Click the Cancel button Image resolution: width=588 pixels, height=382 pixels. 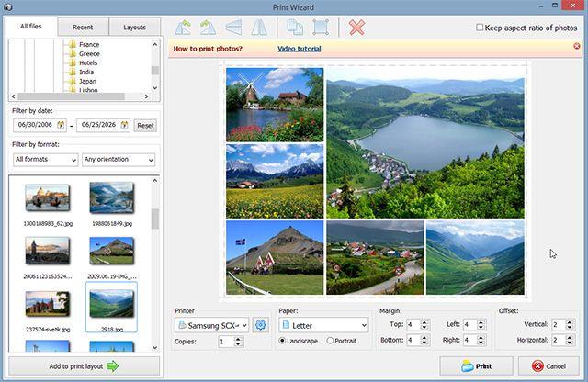pos(548,366)
